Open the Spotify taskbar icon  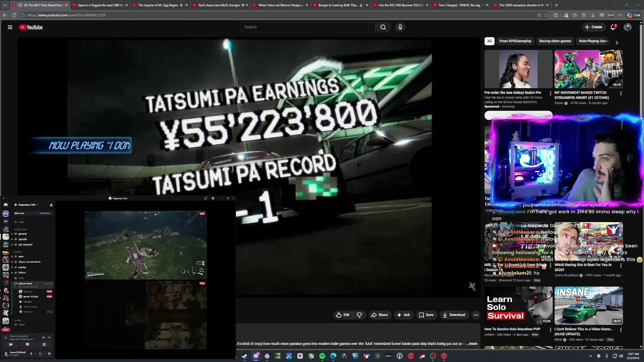point(322,356)
